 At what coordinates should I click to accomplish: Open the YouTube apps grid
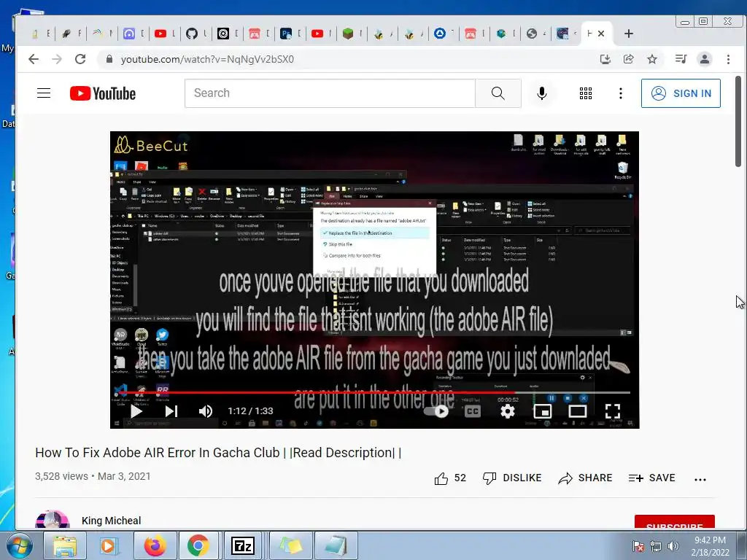pyautogui.click(x=586, y=93)
